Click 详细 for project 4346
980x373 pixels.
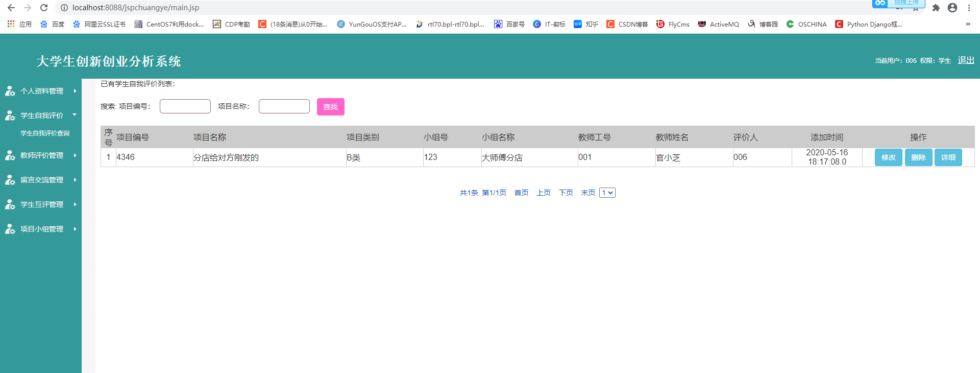pos(948,157)
